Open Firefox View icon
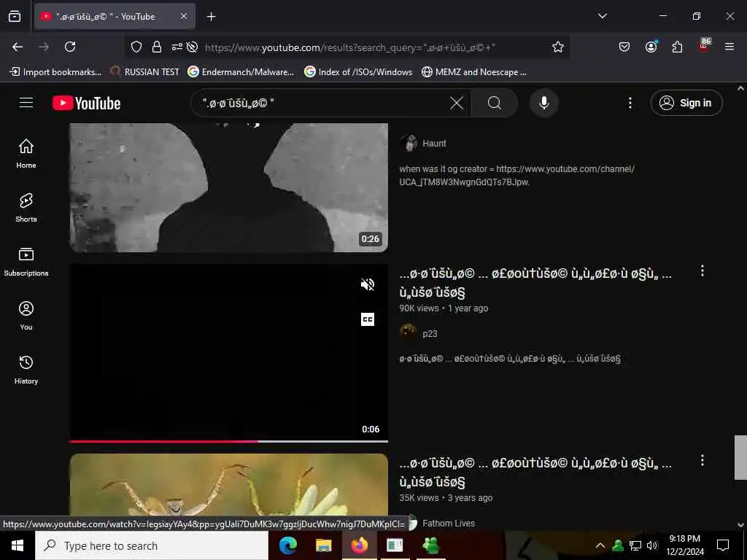The height and width of the screenshot is (560, 747). tap(15, 17)
